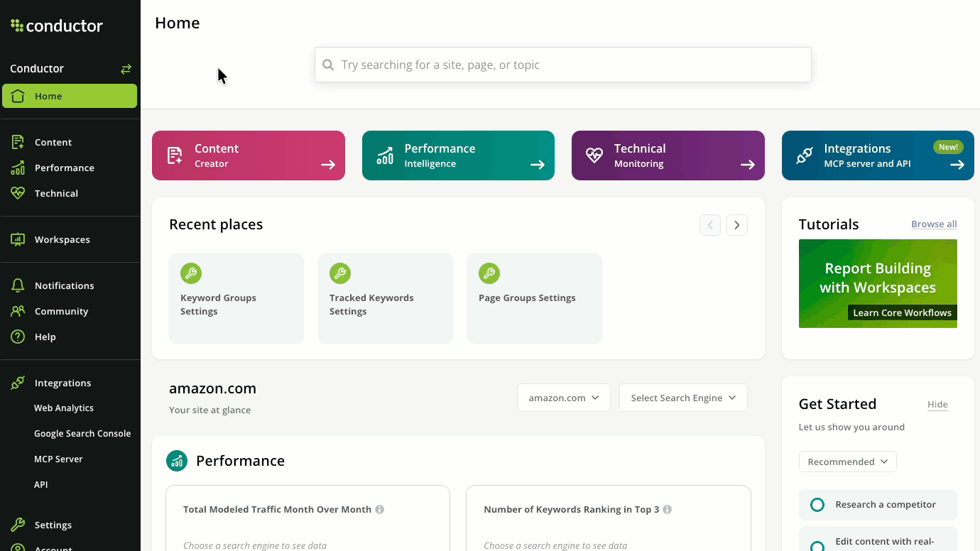Click the Help question mark icon
This screenshot has height=551, width=980.
point(18,337)
